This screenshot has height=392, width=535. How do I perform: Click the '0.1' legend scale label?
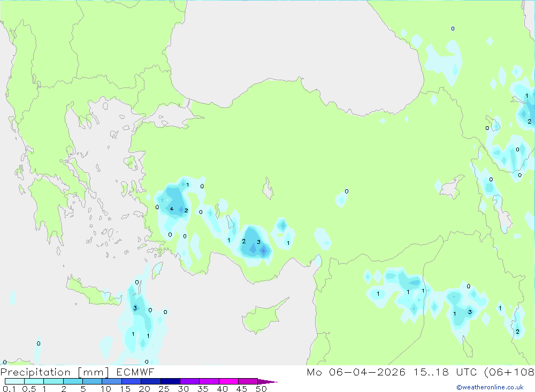[9, 389]
